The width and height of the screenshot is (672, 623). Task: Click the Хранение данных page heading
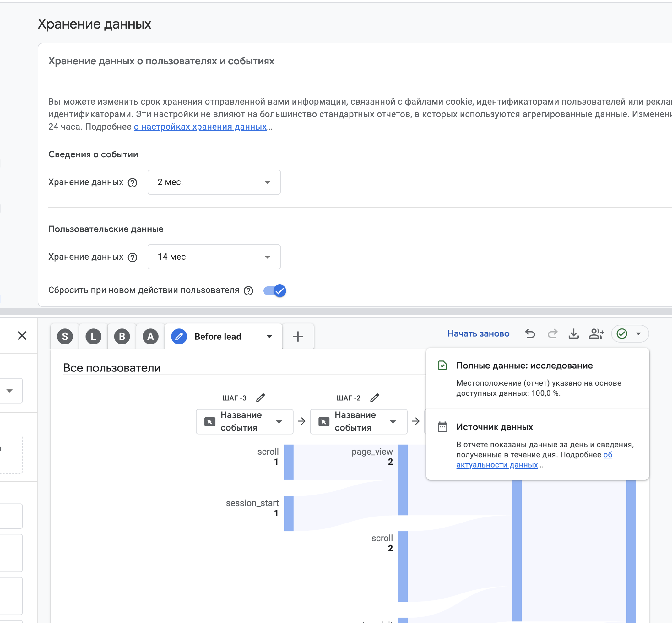point(95,24)
